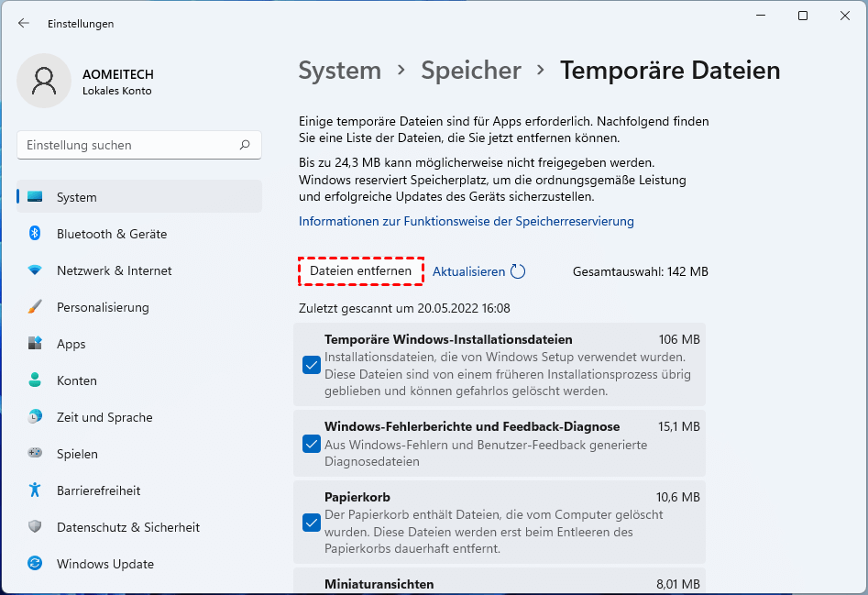Screen dimensions: 868x595
Task: Click the Einstellung suchen search field
Action: click(x=128, y=145)
